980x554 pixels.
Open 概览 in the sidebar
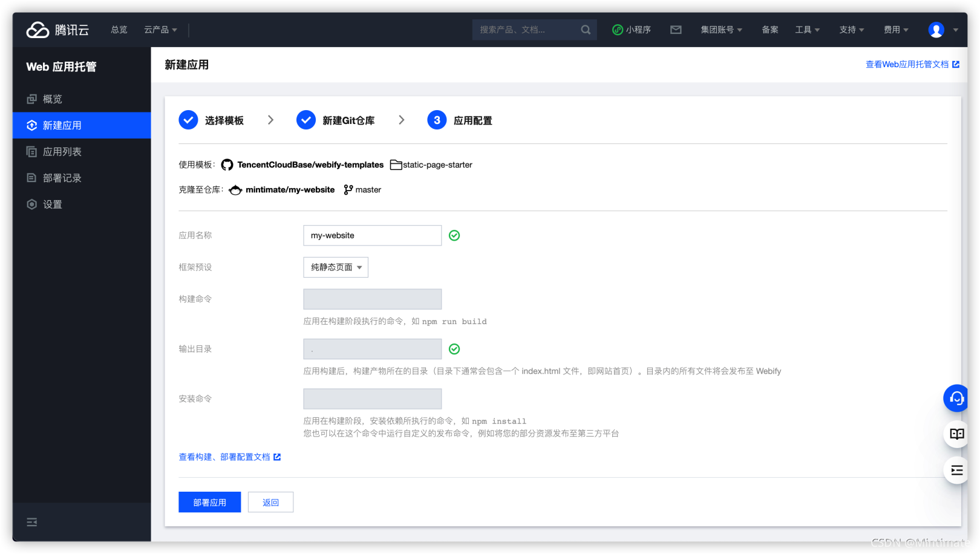tap(82, 99)
